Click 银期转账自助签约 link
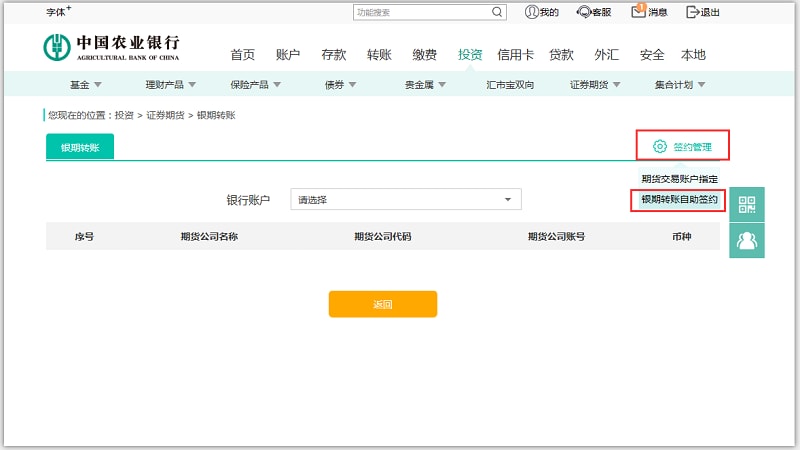The width and height of the screenshot is (800, 450). (679, 200)
